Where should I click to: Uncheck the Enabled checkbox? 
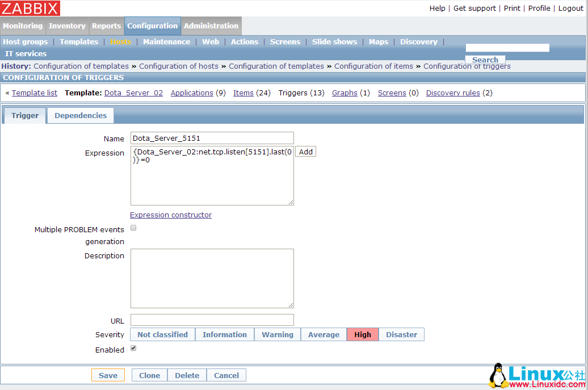(133, 348)
